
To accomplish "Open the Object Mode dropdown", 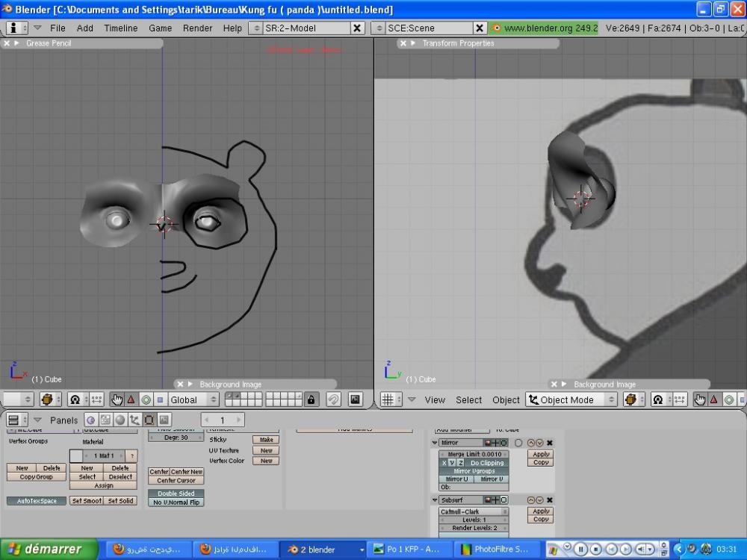I will (571, 399).
